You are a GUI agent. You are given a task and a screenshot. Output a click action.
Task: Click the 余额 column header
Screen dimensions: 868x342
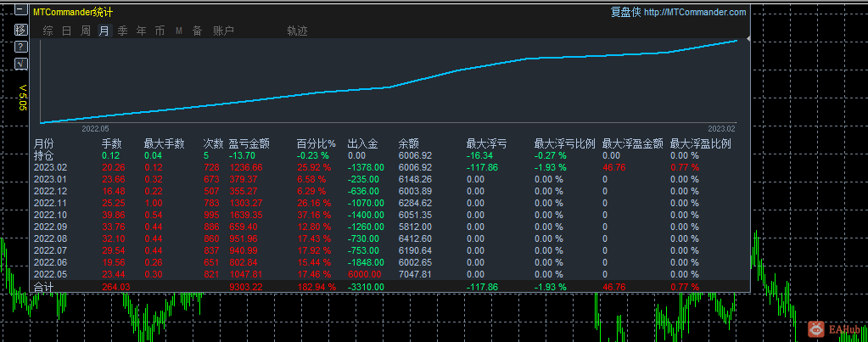click(x=409, y=144)
